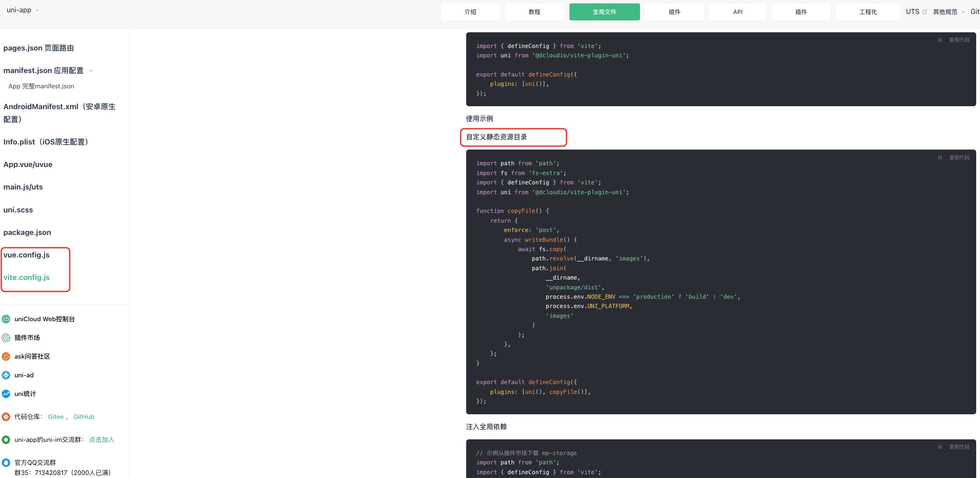Open the 教程 navigation tab
980x478 pixels.
(x=534, y=12)
